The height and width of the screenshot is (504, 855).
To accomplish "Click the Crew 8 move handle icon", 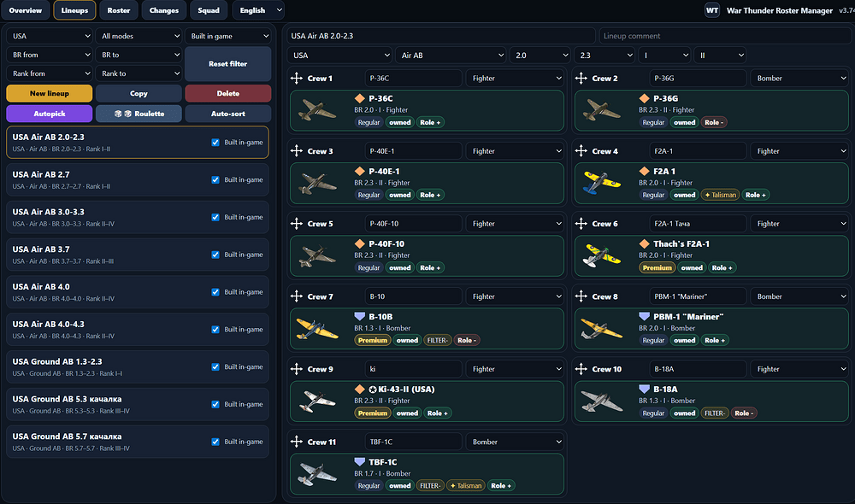I will pyautogui.click(x=581, y=296).
